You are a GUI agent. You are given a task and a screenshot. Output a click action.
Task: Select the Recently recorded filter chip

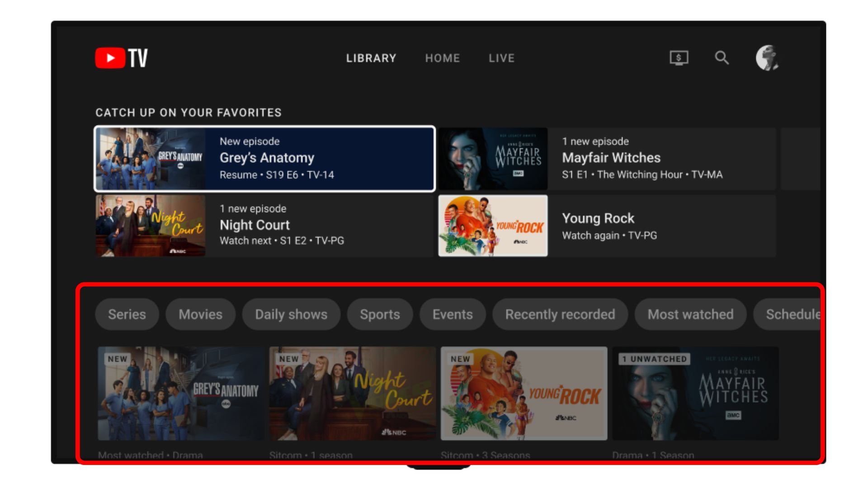(x=560, y=314)
